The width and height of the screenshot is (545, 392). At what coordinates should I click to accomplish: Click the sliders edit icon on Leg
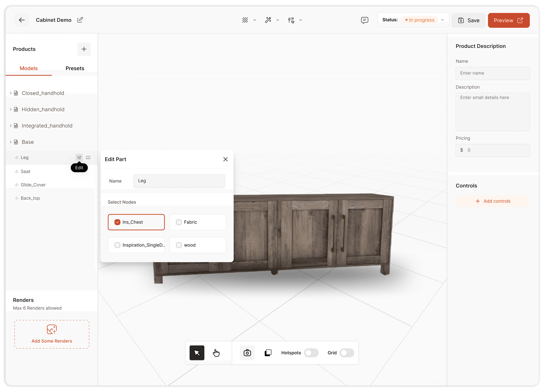click(x=79, y=158)
